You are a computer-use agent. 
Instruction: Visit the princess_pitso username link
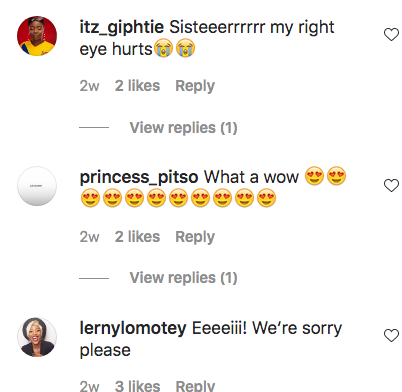point(139,178)
